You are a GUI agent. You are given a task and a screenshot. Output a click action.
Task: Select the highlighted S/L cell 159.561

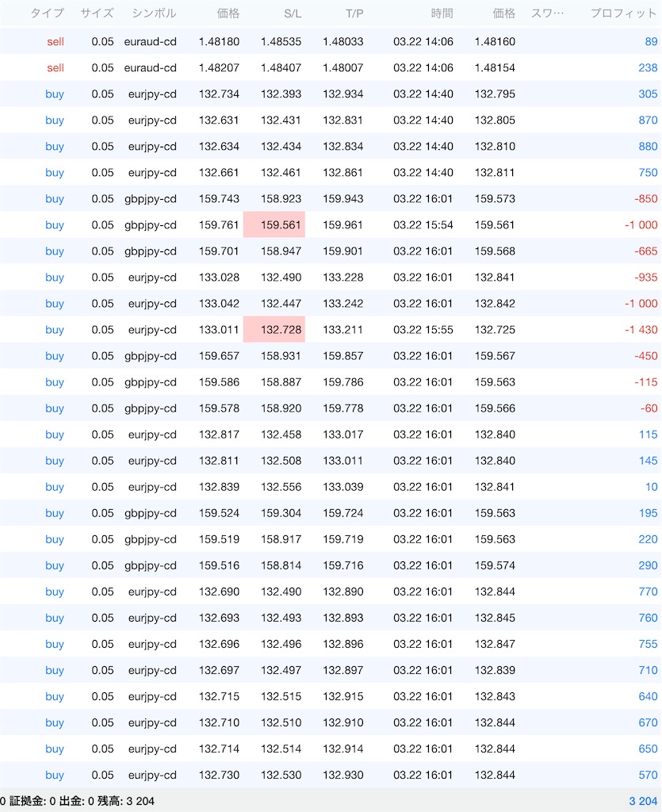click(x=274, y=224)
